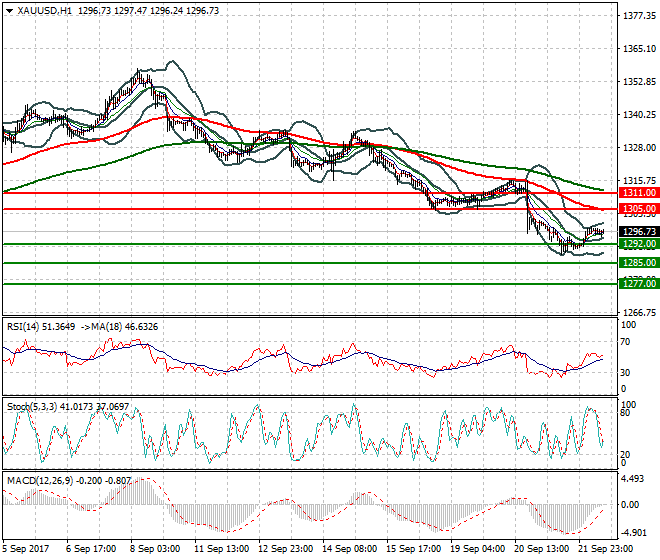The image size is (660, 560).
Task: Click the 12 Sep 23:00 time axis label
Action: [285, 549]
